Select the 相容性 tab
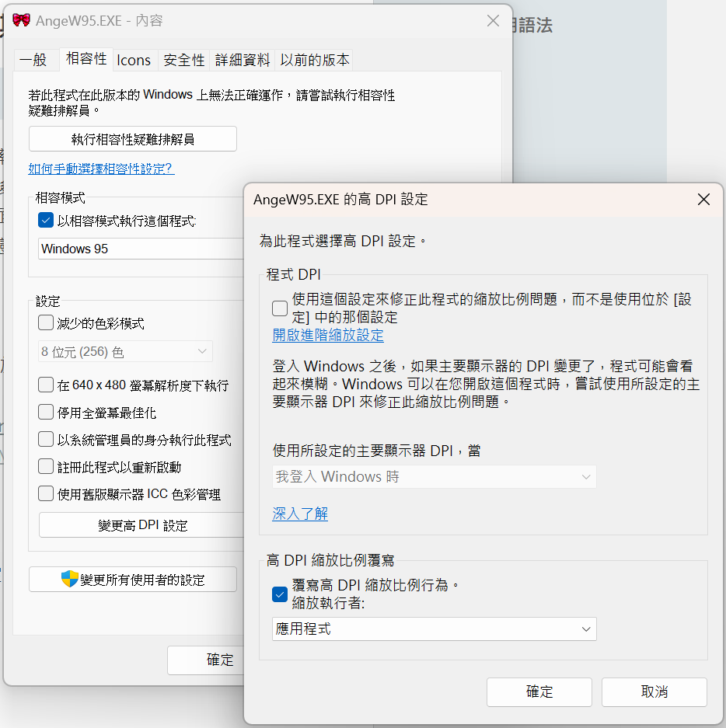The height and width of the screenshot is (728, 726). (86, 59)
